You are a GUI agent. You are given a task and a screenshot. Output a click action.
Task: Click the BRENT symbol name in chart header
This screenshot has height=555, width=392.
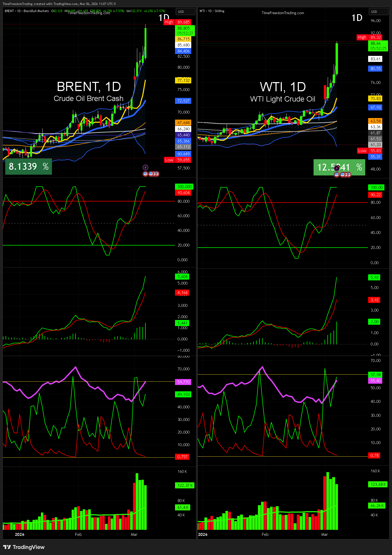pyautogui.click(x=9, y=11)
